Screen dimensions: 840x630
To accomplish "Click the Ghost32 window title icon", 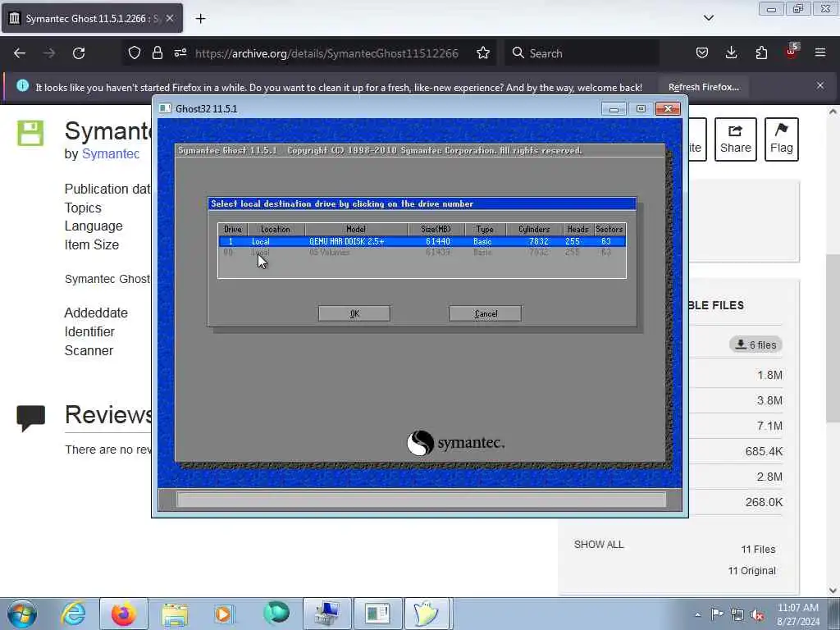I will click(x=165, y=109).
